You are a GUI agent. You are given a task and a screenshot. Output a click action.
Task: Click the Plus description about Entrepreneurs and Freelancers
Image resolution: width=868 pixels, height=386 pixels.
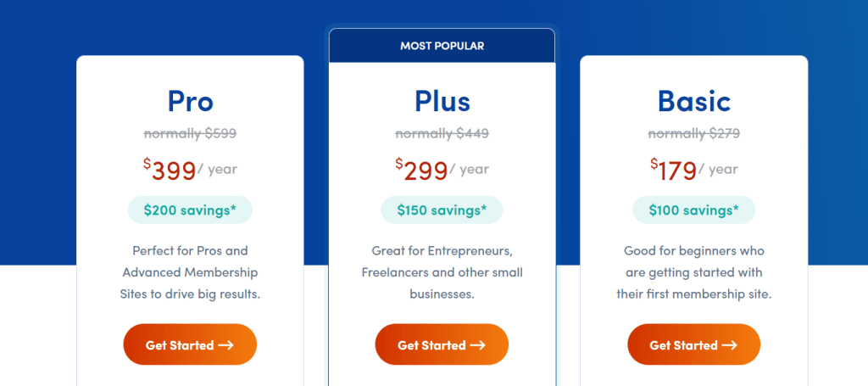[x=442, y=272]
